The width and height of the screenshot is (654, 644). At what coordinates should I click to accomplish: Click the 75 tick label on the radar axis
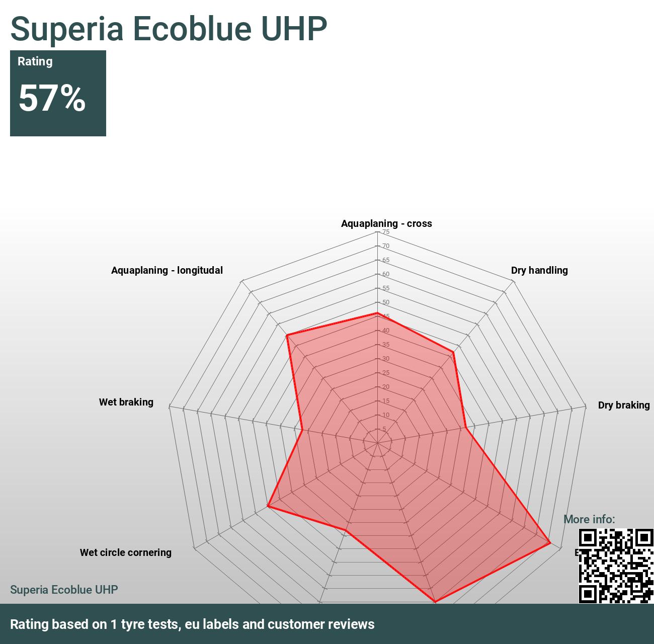click(x=386, y=232)
